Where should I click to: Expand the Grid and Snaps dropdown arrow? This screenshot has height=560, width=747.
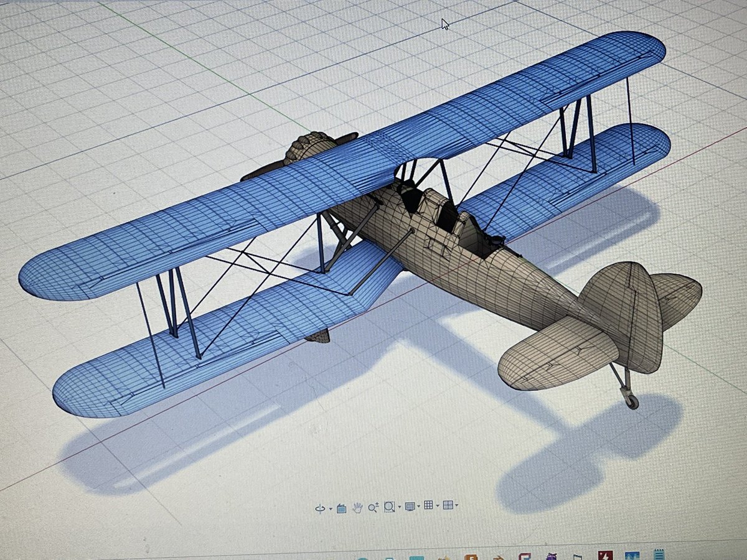coord(438,506)
